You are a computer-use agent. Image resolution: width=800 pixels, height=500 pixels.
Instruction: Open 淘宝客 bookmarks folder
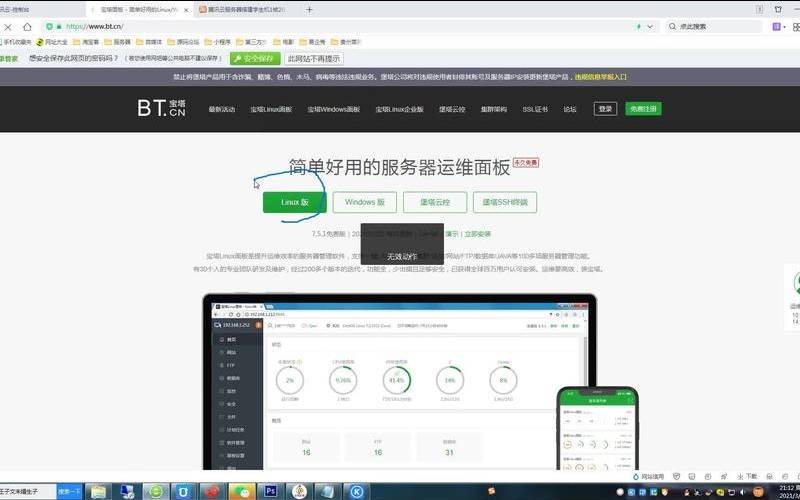(x=86, y=42)
